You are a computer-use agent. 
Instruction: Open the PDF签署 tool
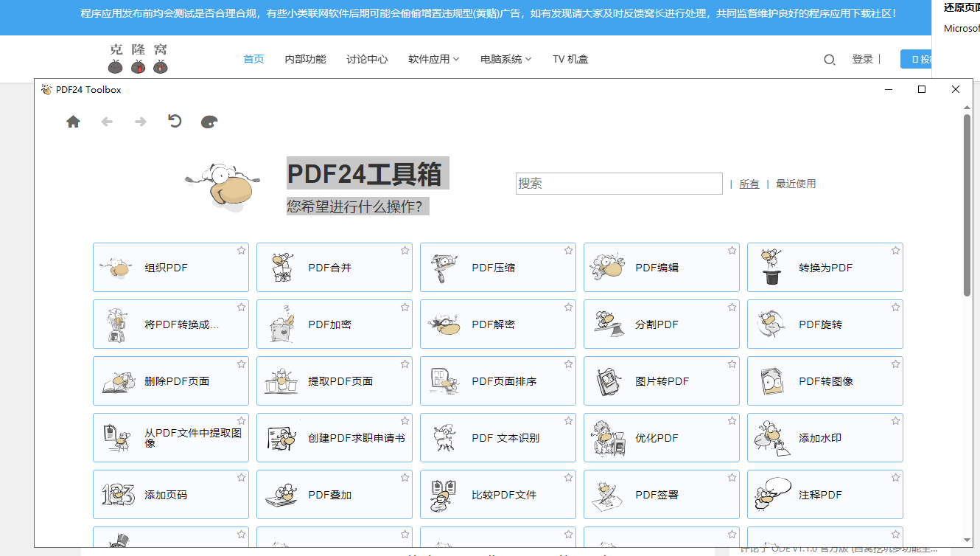tap(662, 495)
